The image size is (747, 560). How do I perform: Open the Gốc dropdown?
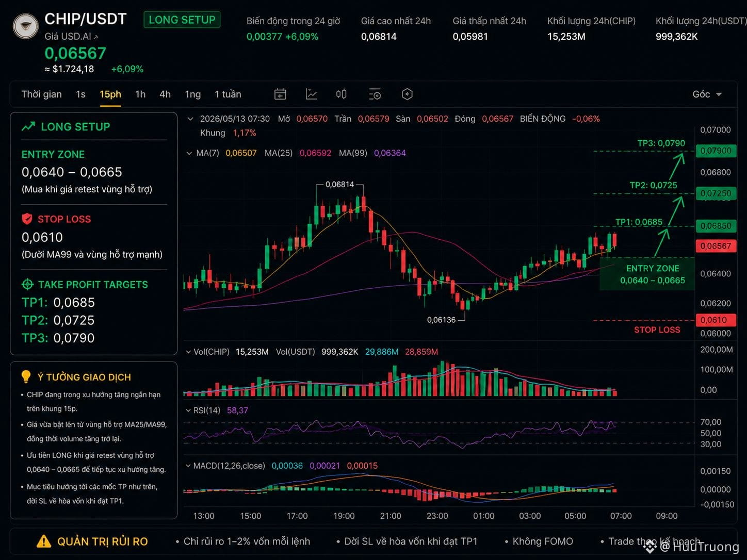(x=707, y=94)
